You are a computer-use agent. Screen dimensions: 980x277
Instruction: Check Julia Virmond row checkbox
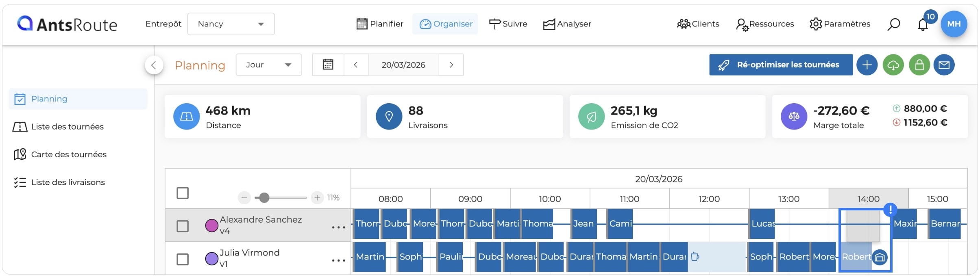coord(183,259)
